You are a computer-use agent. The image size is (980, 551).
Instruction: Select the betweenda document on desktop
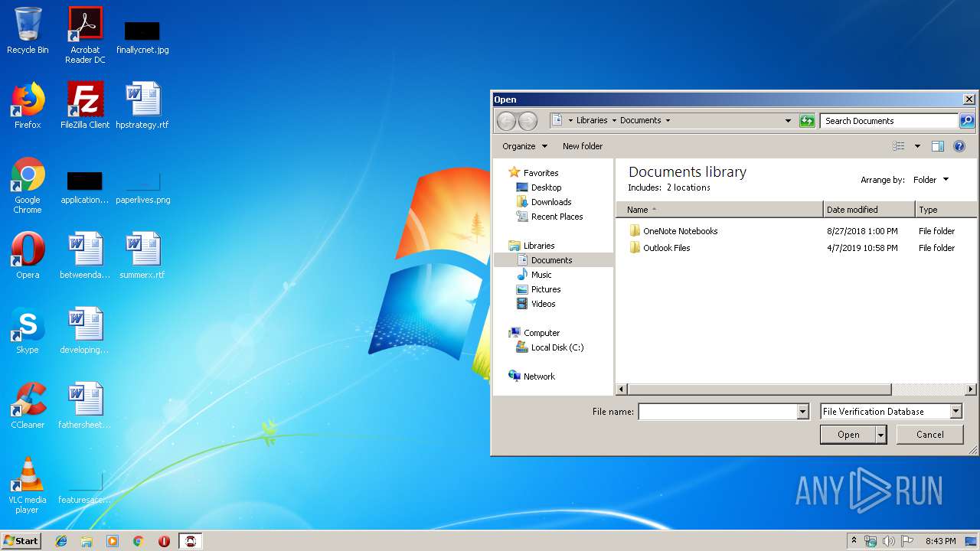pos(85,256)
